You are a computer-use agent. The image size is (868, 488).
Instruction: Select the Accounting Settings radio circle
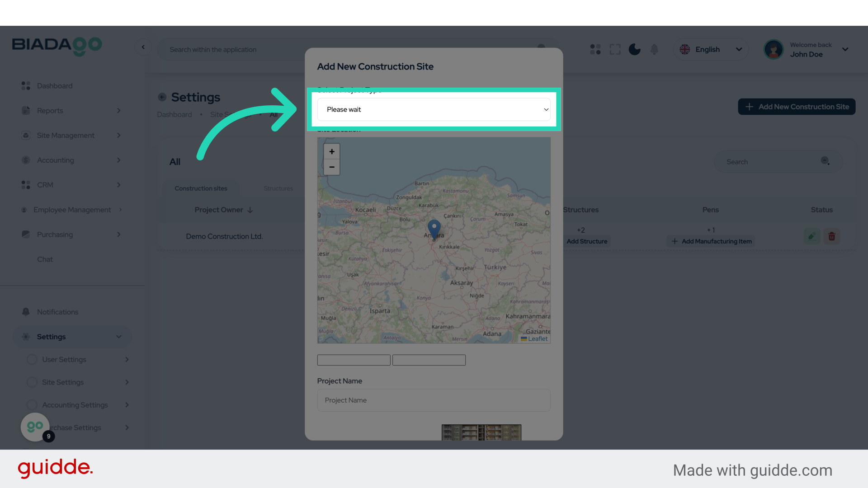pos(32,405)
